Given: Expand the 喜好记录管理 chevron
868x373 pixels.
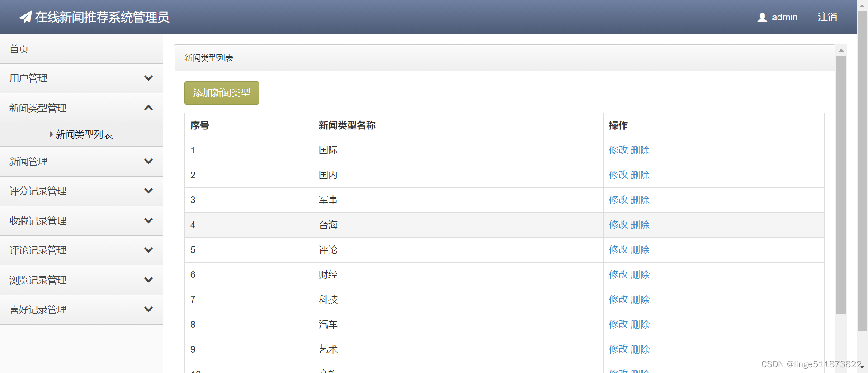Looking at the screenshot, I should 148,309.
